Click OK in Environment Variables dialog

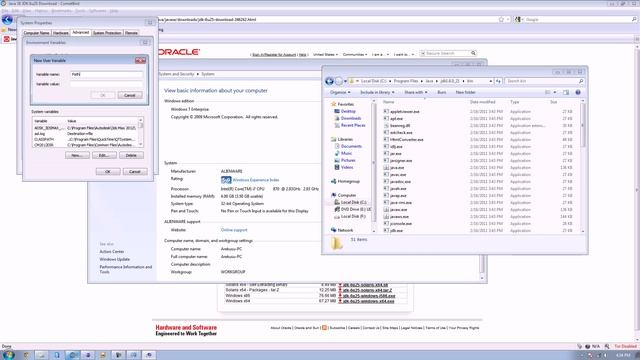pyautogui.click(x=108, y=171)
